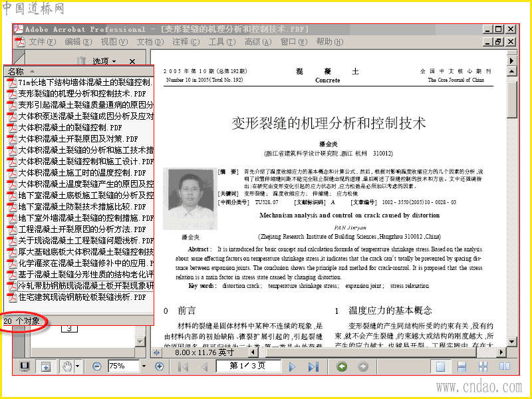
Task: Switch to single page layout
Action: click(x=440, y=367)
